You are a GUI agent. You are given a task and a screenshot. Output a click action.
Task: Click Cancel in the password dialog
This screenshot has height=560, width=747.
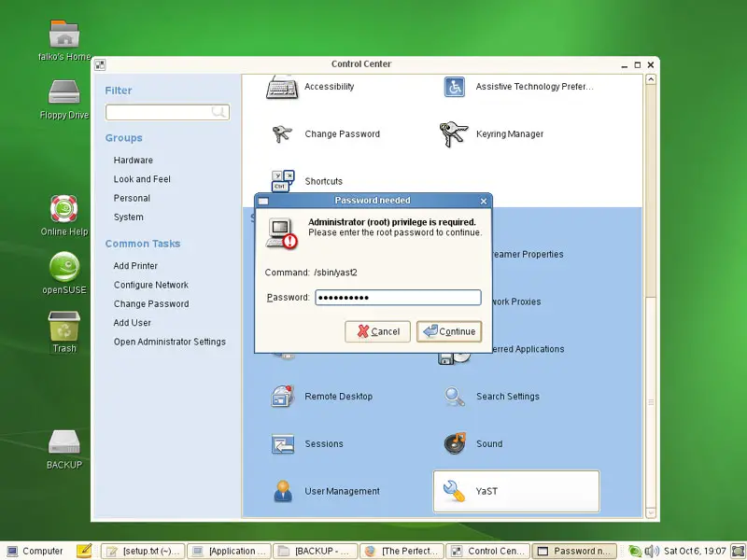point(377,331)
